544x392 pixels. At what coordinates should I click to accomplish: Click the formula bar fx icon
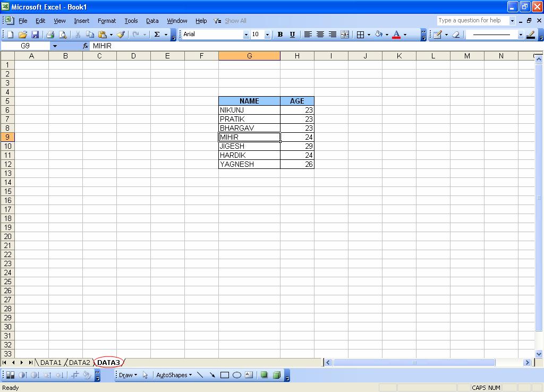[x=86, y=46]
